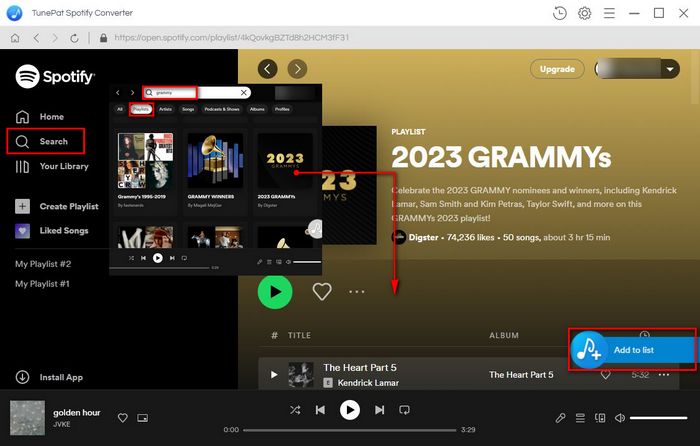Screen dimensions: 700x446
Task: Open Kendrick Lamar artist link
Action: [368, 383]
